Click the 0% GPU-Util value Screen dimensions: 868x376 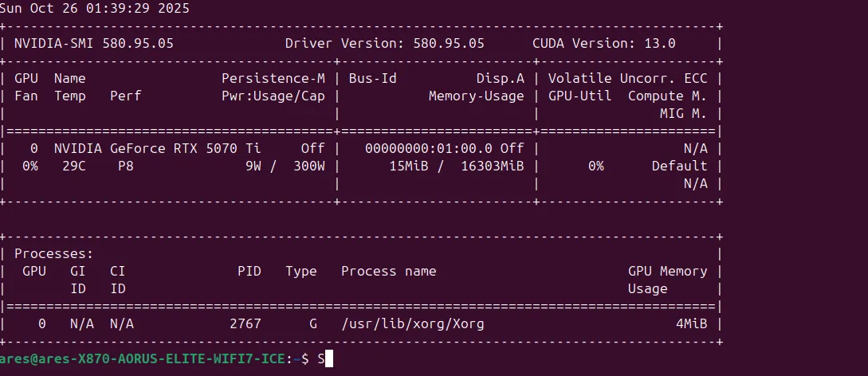[x=595, y=166]
